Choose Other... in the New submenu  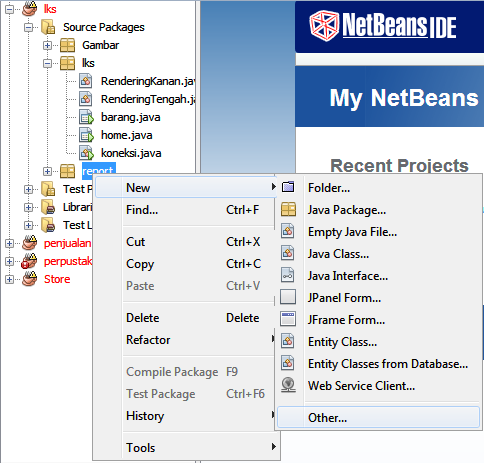coord(378,417)
